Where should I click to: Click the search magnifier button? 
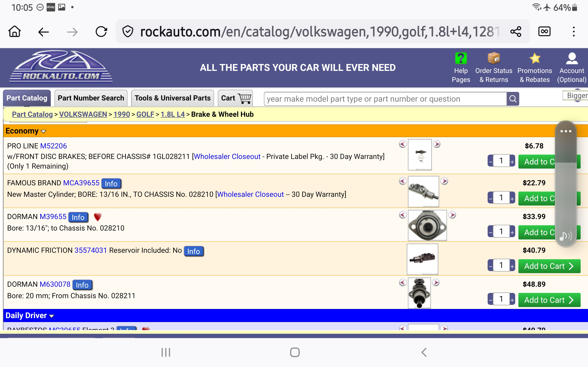(513, 99)
